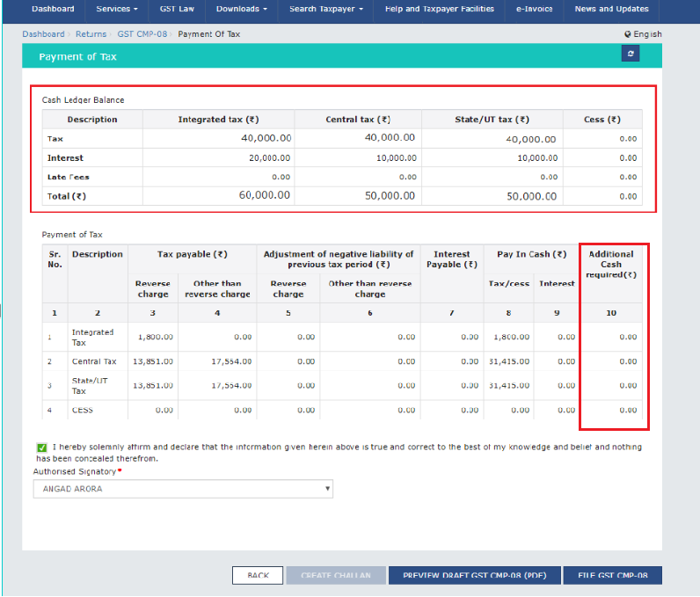Viewport: 700px width, 597px height.
Task: Untick the solemn declaration checkbox
Action: coord(42,448)
